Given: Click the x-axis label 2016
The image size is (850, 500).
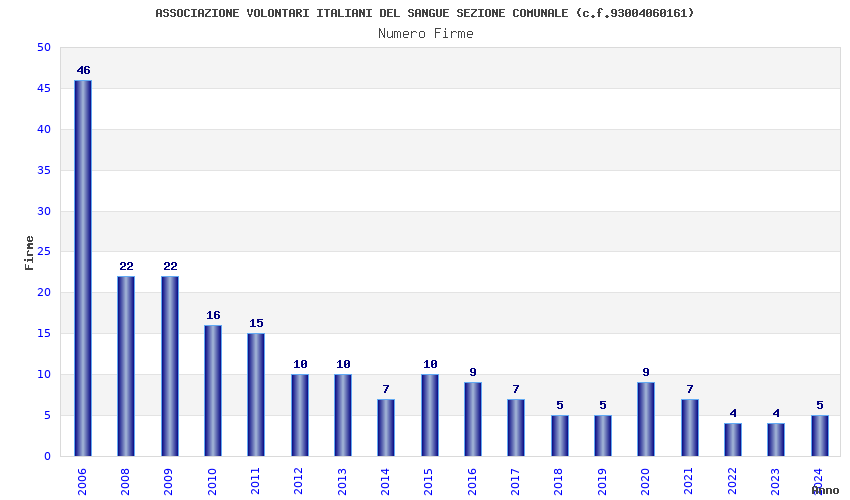Looking at the screenshot, I should 472,482.
